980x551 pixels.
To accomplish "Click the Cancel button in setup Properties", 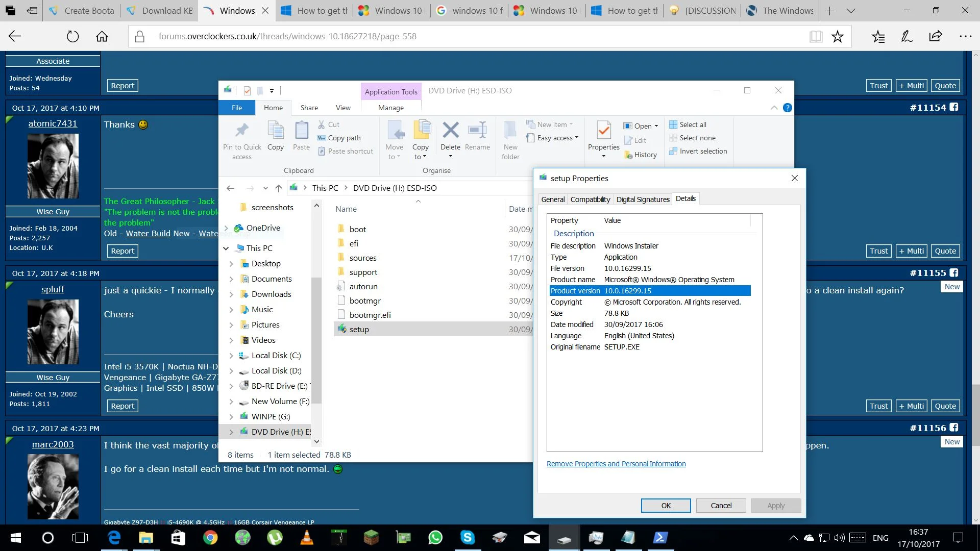I will pos(721,506).
